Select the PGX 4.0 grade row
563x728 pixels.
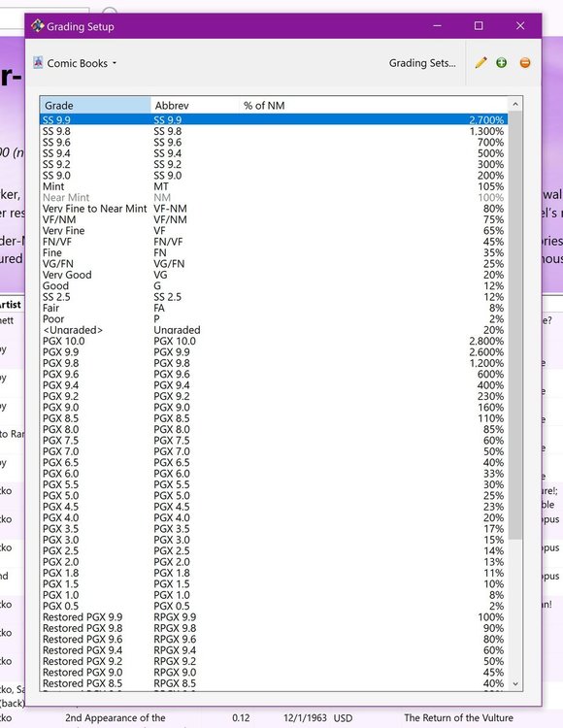pyautogui.click(x=274, y=517)
